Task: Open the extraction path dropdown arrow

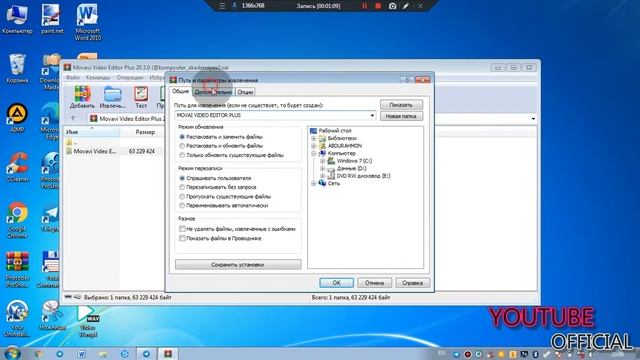Action: coord(372,116)
